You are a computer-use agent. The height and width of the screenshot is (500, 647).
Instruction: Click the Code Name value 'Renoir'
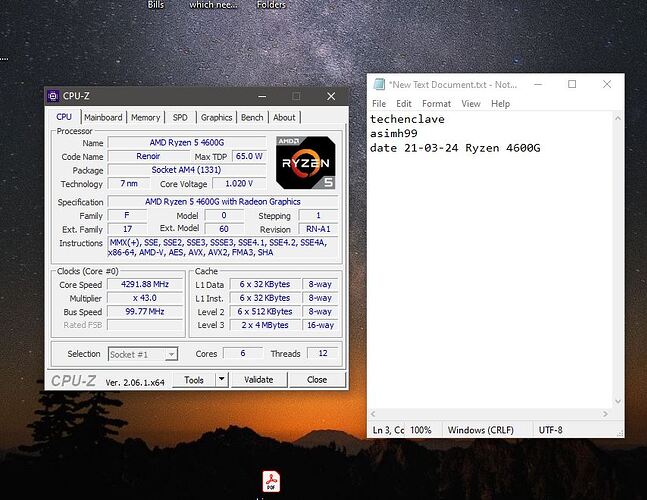pos(148,156)
